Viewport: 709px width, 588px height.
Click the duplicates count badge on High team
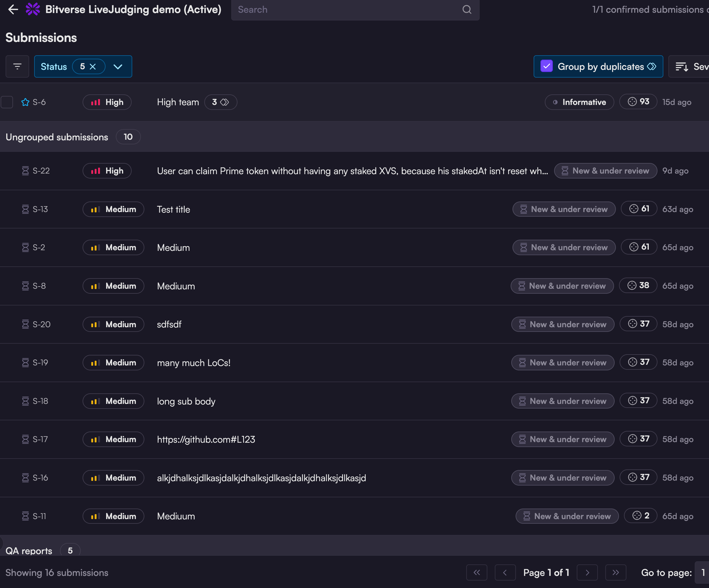click(220, 102)
